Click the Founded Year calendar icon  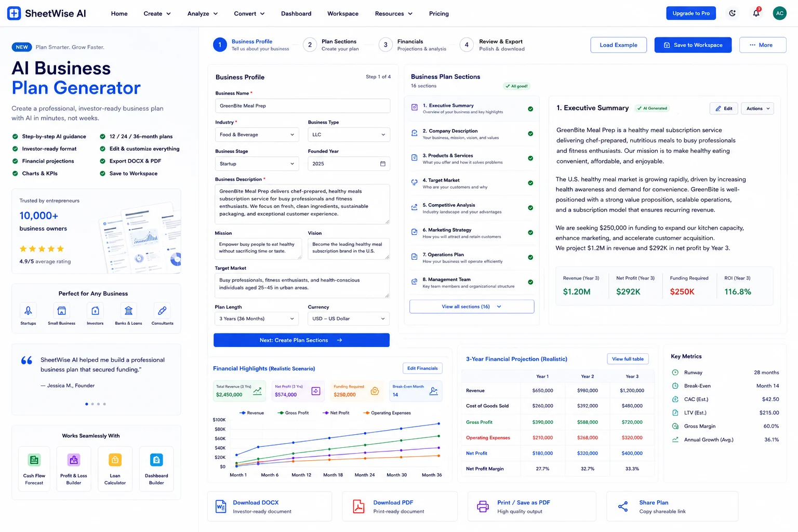tap(383, 164)
